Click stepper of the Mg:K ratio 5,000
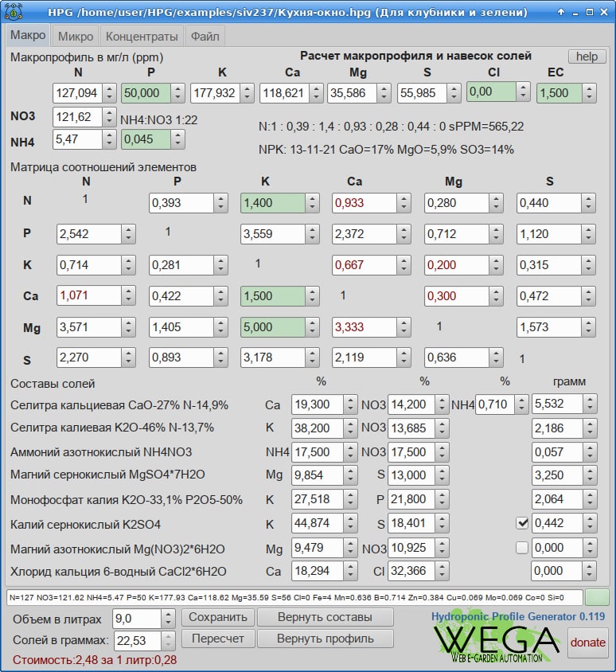The height and width of the screenshot is (672, 616). 312,327
